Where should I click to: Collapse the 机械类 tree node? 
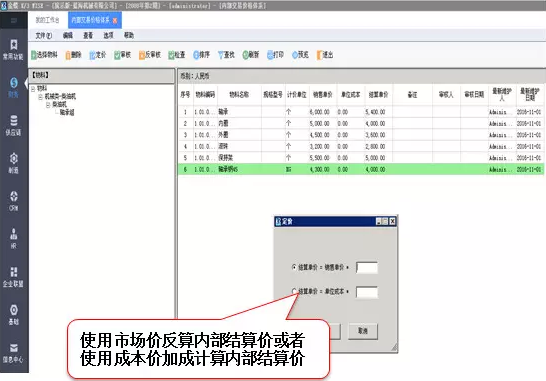pyautogui.click(x=40, y=97)
